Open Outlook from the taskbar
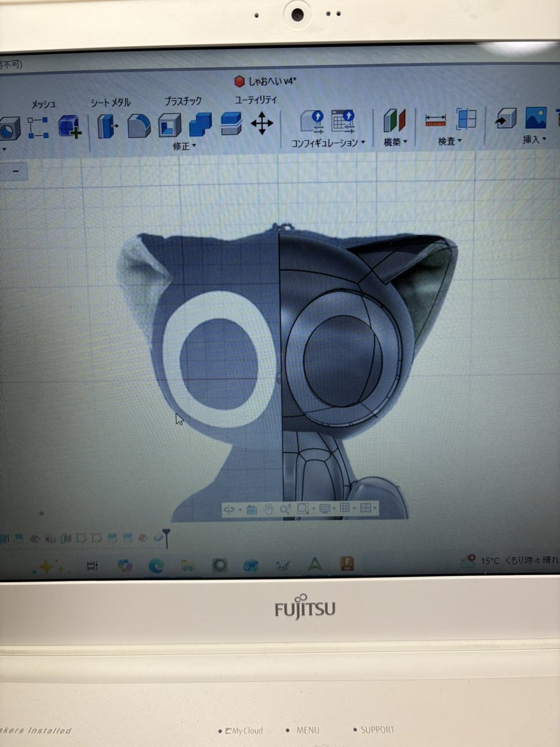Image resolution: width=560 pixels, height=747 pixels. (x=251, y=565)
